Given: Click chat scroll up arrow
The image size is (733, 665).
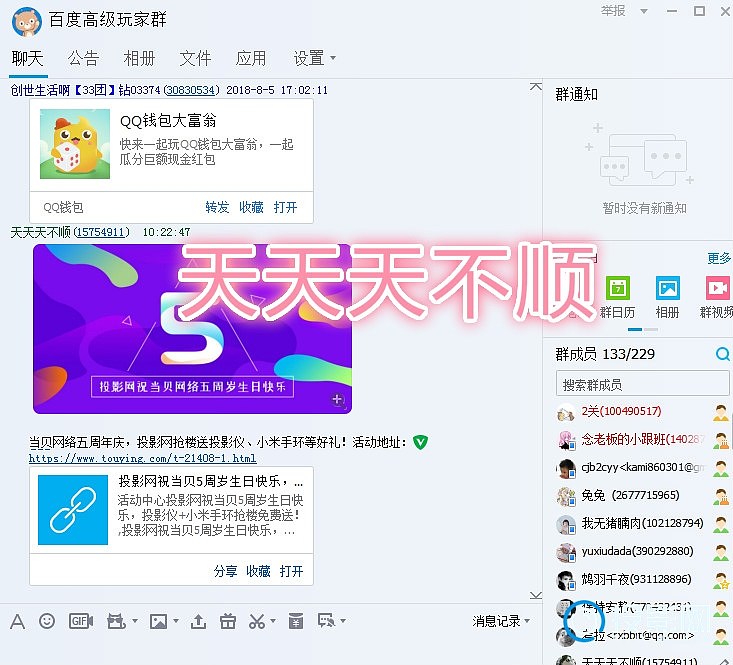Looking at the screenshot, I should (x=536, y=87).
